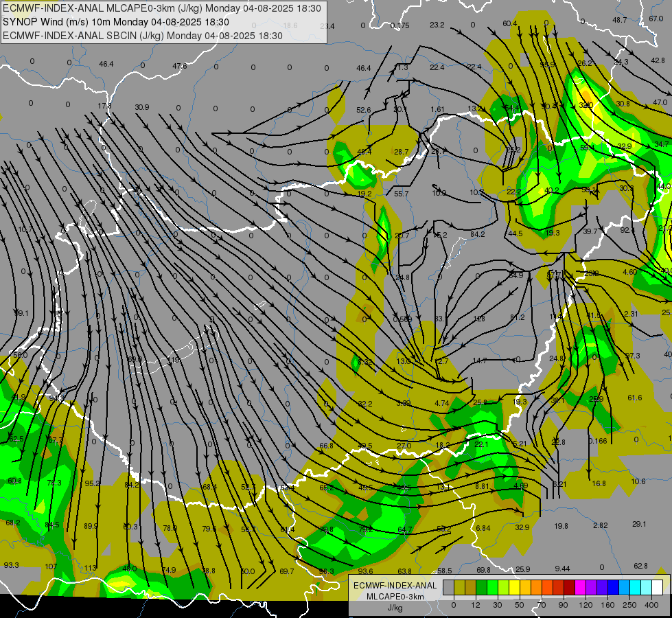Pick the white legend swatch at scale end
This screenshot has height=618, width=672.
point(658,588)
